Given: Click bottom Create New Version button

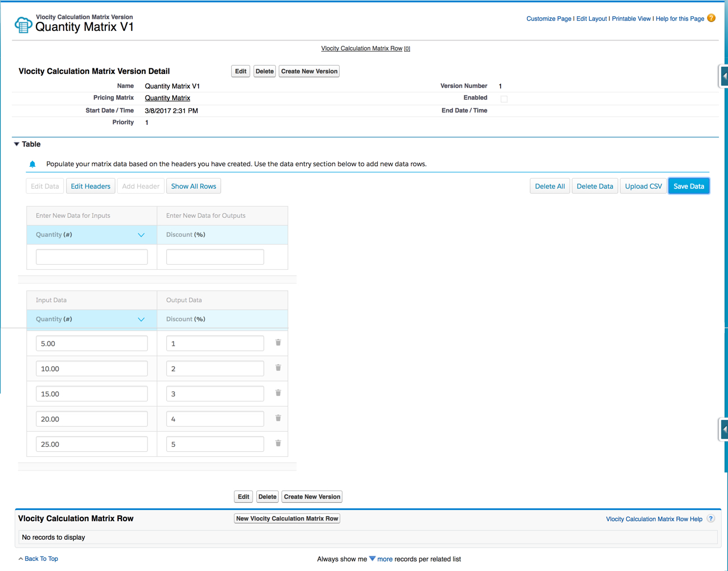Looking at the screenshot, I should tap(312, 497).
